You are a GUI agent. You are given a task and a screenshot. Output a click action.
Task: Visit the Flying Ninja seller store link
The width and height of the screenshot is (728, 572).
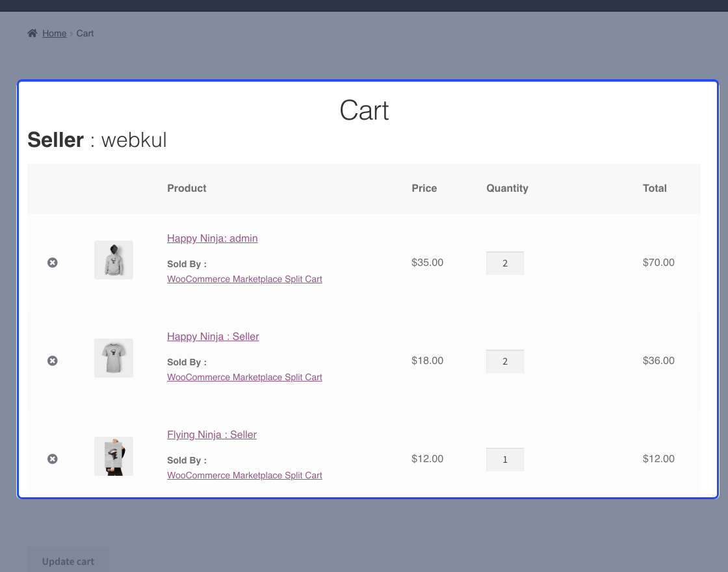tap(244, 475)
